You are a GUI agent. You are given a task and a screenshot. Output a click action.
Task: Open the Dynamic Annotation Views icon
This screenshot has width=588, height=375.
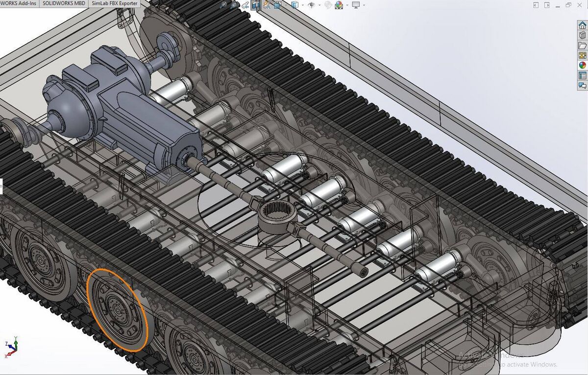pos(267,5)
